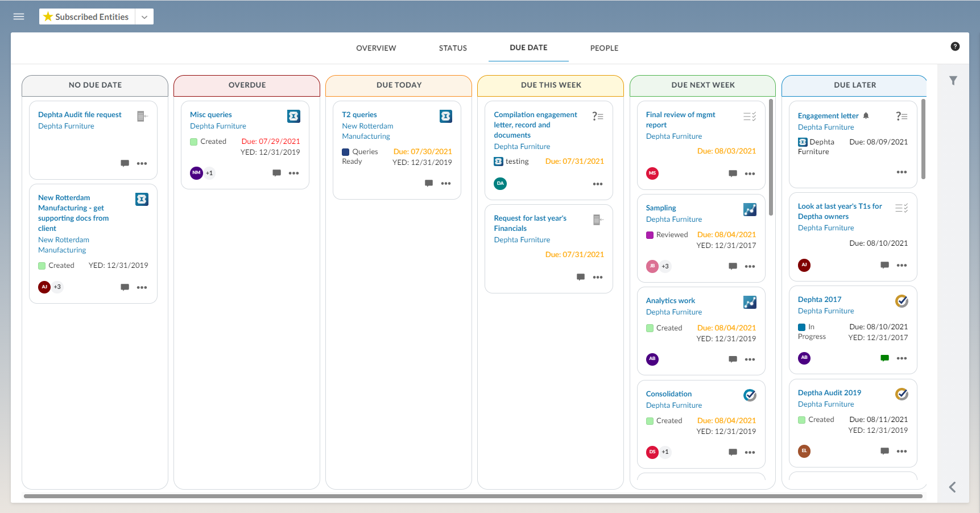Expand the Subscribed Entities dropdown arrow
Viewport: 980px width, 513px height.
144,17
